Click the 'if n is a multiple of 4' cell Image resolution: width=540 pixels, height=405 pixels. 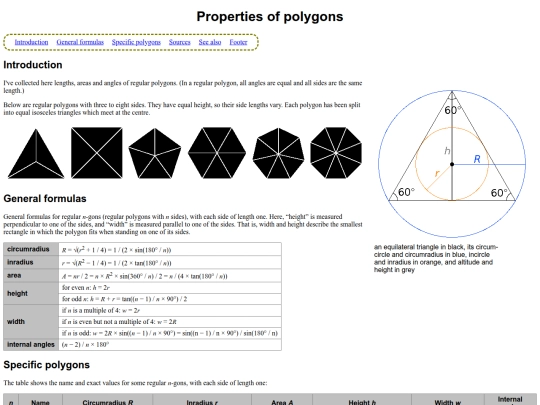pyautogui.click(x=170, y=310)
